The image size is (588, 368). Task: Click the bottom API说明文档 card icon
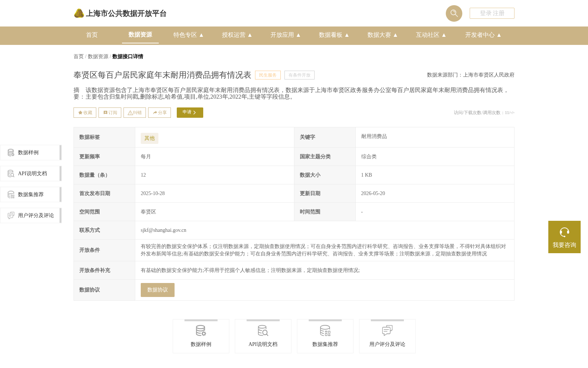[x=263, y=331]
